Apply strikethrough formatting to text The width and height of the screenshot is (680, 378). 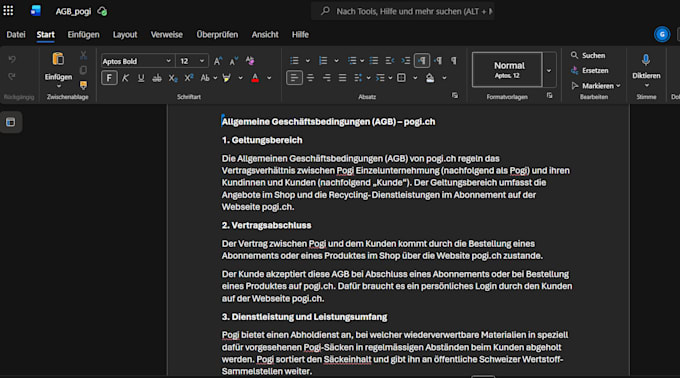pos(157,78)
